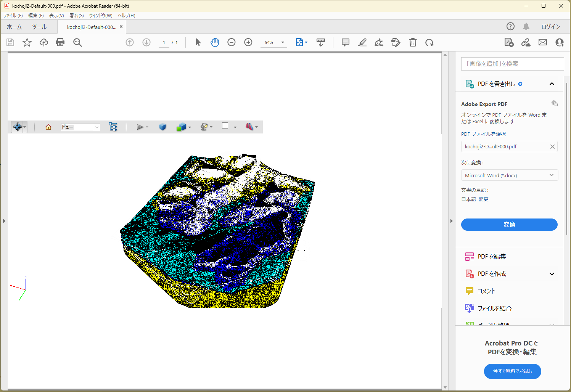Open the fit page options

(301, 42)
